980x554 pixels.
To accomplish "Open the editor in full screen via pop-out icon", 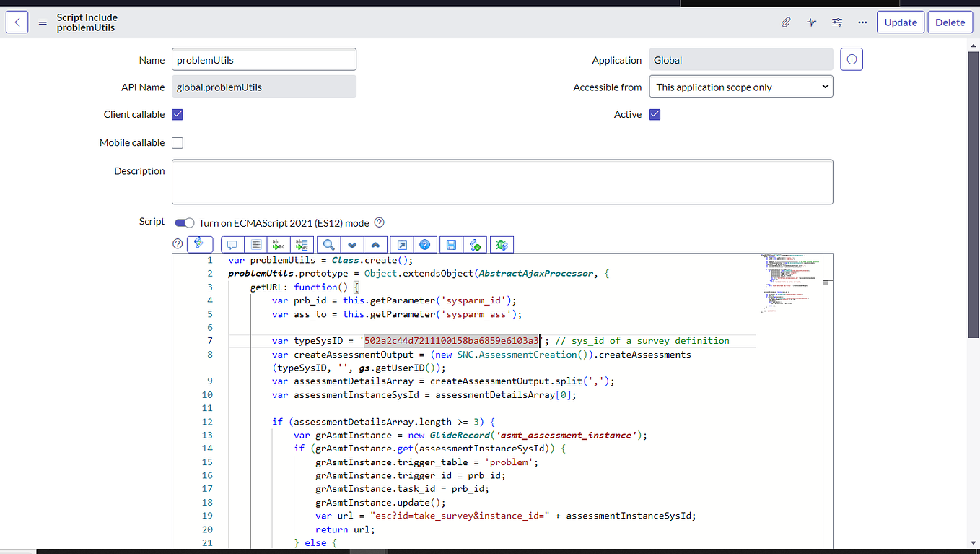I will pyautogui.click(x=402, y=244).
